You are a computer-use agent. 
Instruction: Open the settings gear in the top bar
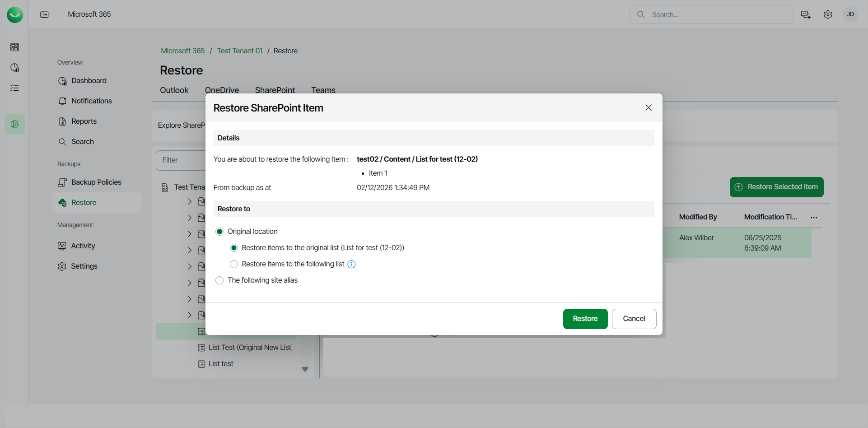[x=828, y=14]
